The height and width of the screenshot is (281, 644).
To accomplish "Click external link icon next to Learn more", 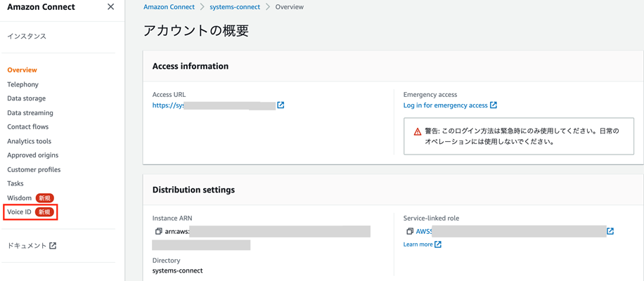I will [x=438, y=244].
